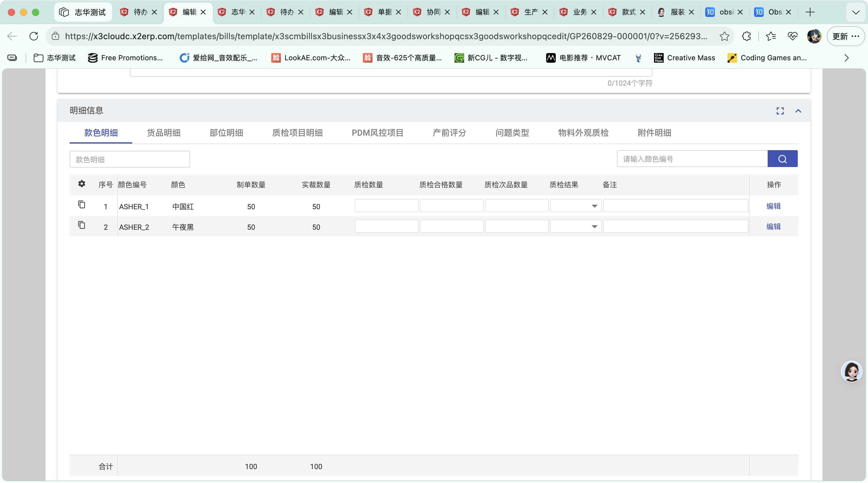Click the 请输入颜色编号 search field
This screenshot has width=868, height=483.
click(x=692, y=159)
